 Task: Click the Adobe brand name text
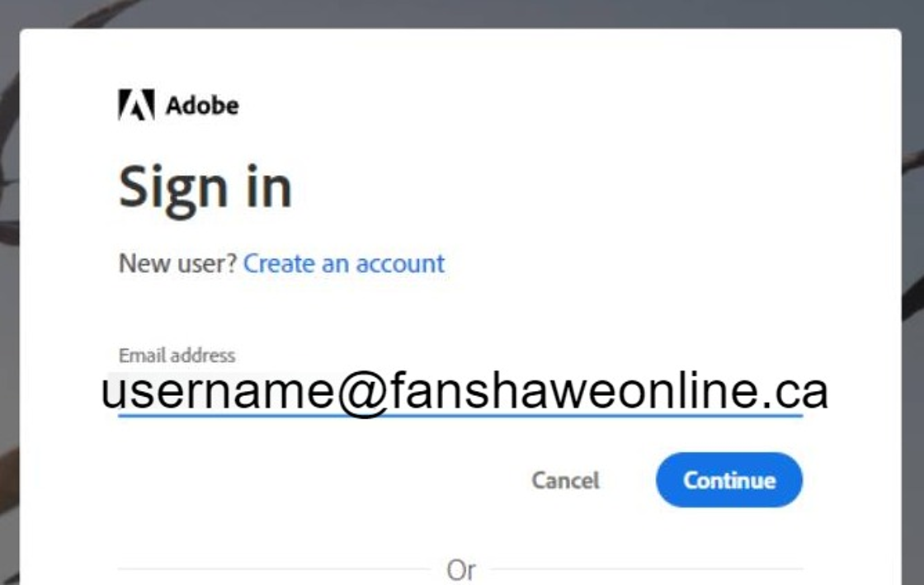pos(201,104)
